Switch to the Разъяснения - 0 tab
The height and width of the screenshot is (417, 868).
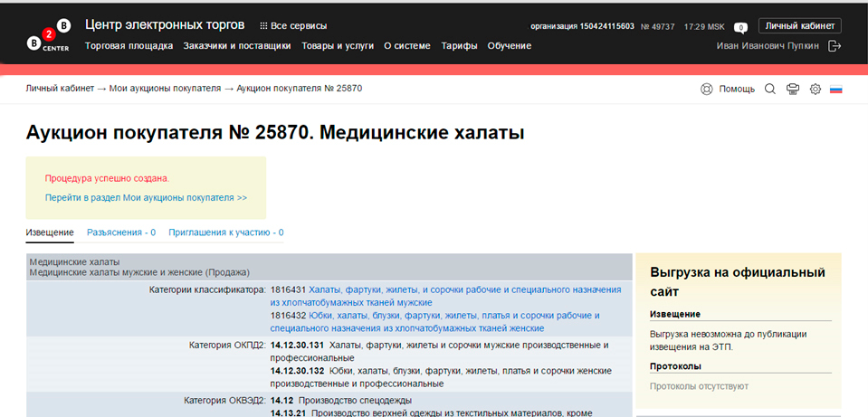point(121,232)
